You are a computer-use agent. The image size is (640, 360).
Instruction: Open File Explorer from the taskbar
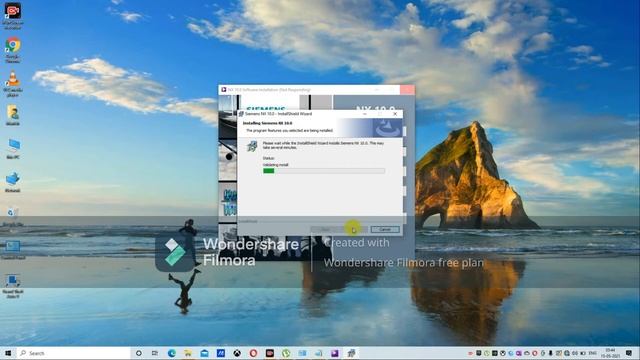click(x=188, y=353)
